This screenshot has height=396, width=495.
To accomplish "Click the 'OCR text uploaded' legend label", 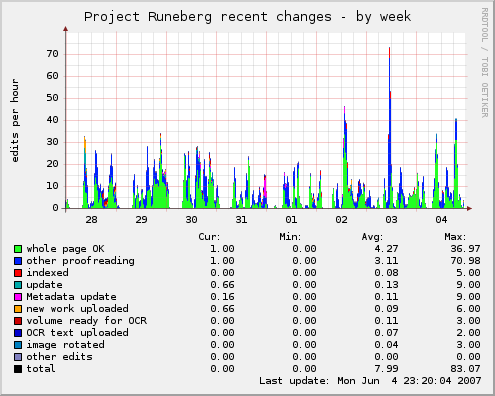I will [x=78, y=333].
